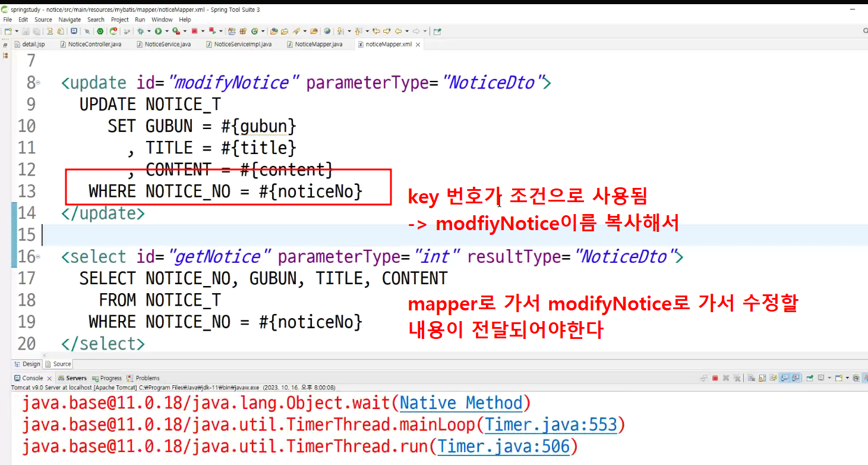This screenshot has width=868, height=465.
Task: Click the Display Selected Console monitor icon
Action: pyautogui.click(x=821, y=378)
